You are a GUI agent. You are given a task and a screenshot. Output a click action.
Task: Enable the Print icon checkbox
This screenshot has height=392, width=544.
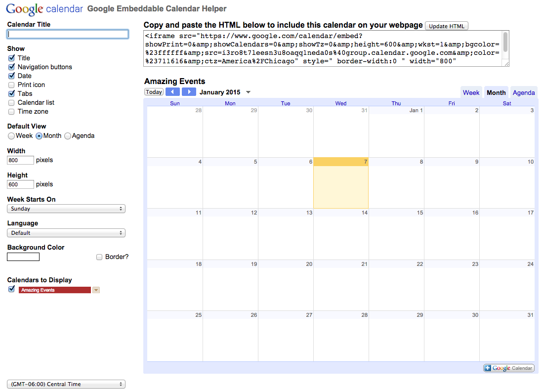tap(11, 85)
